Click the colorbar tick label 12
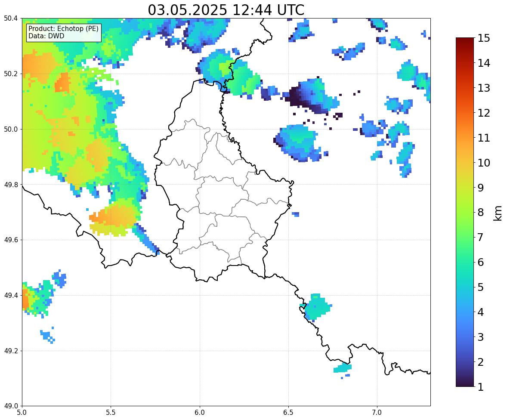Viewport: 507px width, 420px height. click(484, 113)
